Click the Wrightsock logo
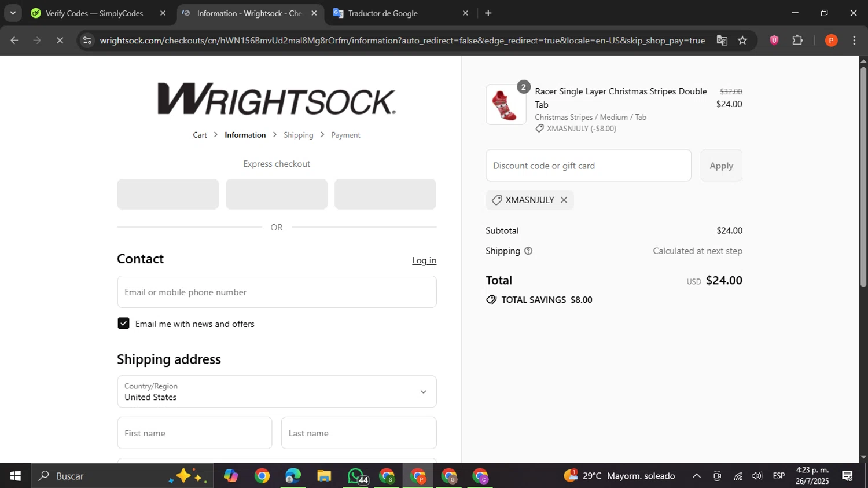 coord(277,98)
